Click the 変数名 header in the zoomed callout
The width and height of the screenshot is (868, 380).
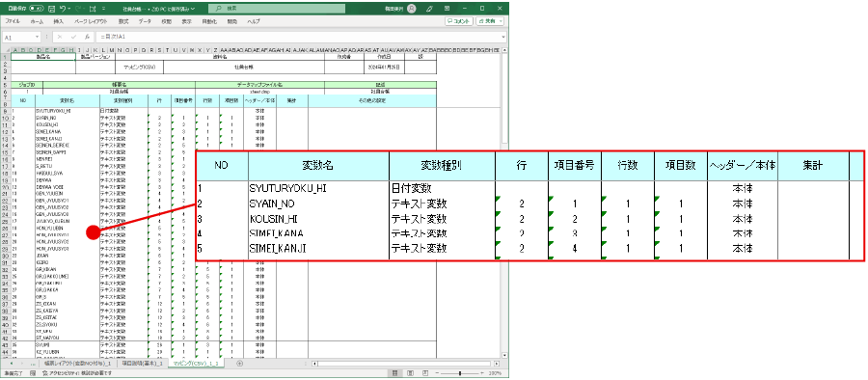(x=318, y=166)
